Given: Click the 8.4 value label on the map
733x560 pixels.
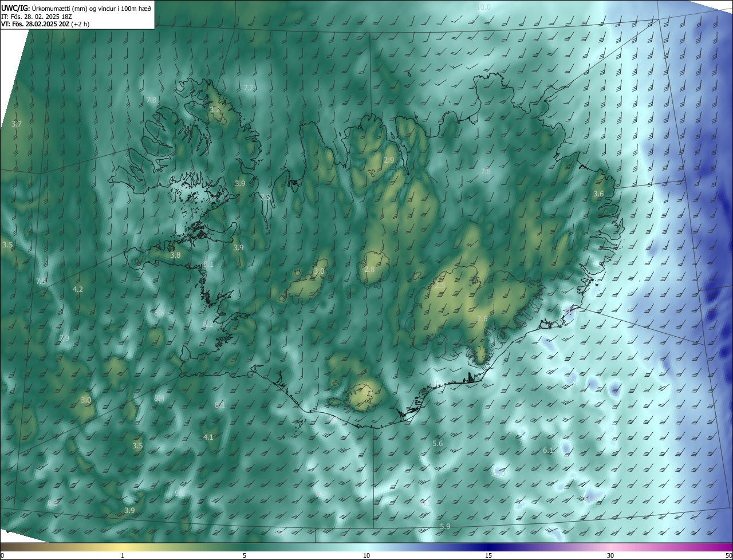Looking at the screenshot, I should (x=159, y=398).
